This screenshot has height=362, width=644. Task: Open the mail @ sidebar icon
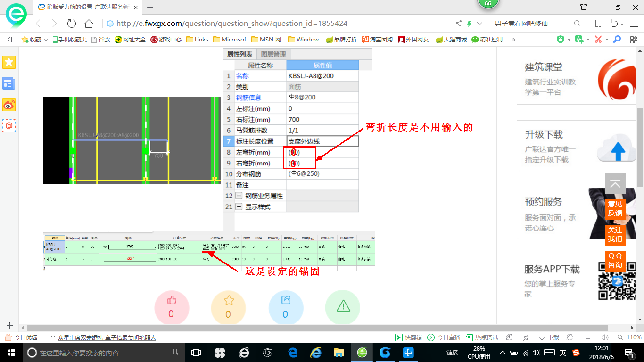(9, 126)
